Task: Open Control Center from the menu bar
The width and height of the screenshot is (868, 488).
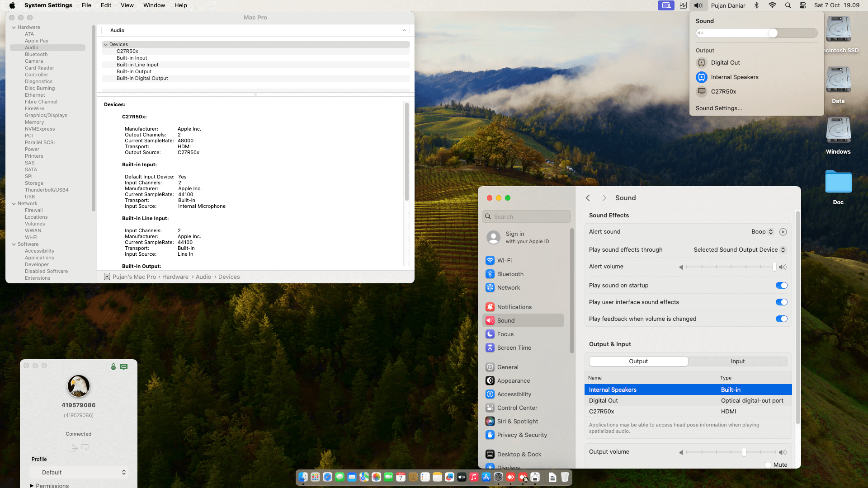Action: (x=802, y=5)
